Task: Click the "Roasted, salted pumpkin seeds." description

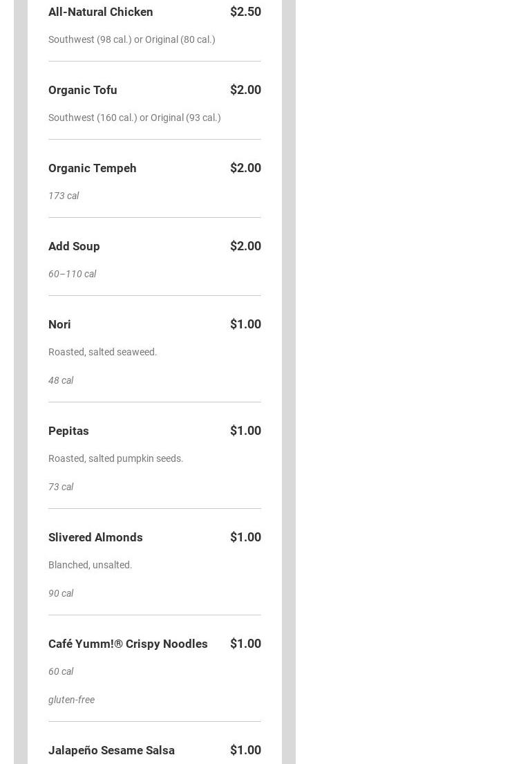Action: pos(116,458)
